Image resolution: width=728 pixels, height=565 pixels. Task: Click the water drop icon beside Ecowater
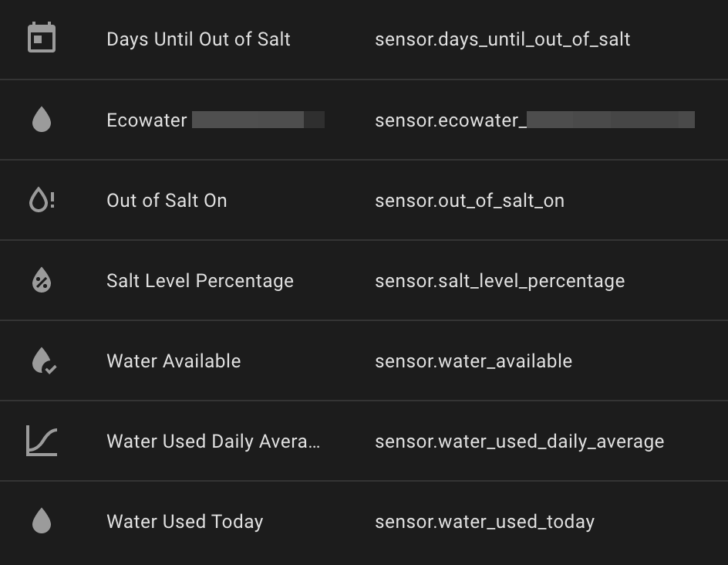[42, 120]
